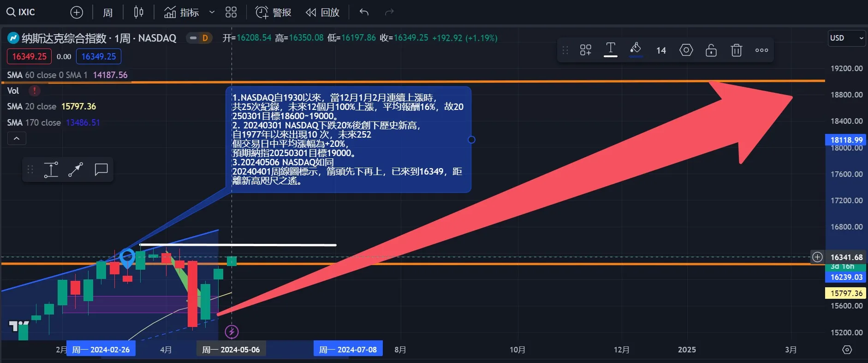Grab the drawing toolbar drag handle
The width and height of the screenshot is (868, 363).
565,50
